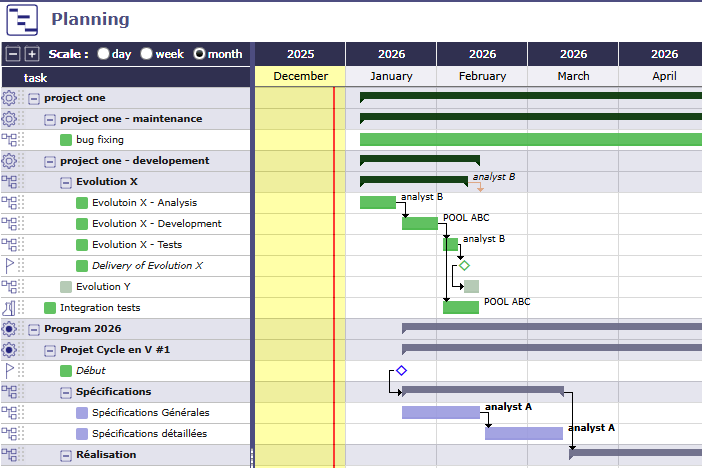Screen dimensions: 702x468
Task: Open the Evolution X - Development task
Action: point(156,224)
